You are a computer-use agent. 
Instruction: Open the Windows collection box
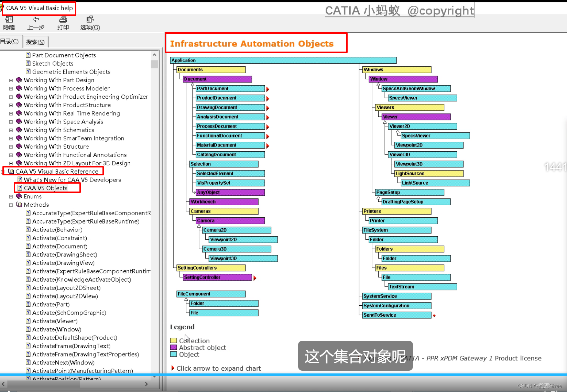pyautogui.click(x=397, y=70)
